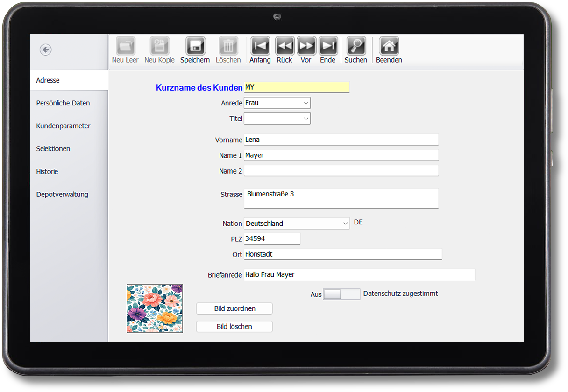Click the Bild zuordnen button
Viewport: 568px width, 392px height.
point(234,308)
